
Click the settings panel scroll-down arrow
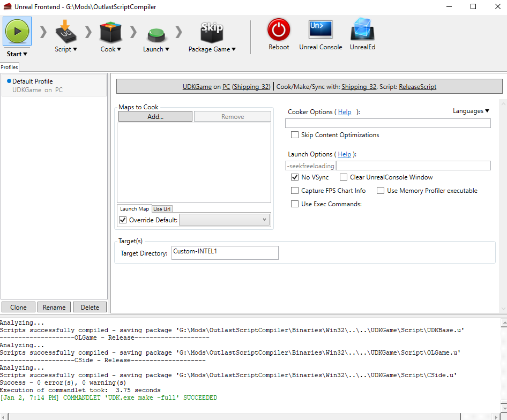(503, 309)
